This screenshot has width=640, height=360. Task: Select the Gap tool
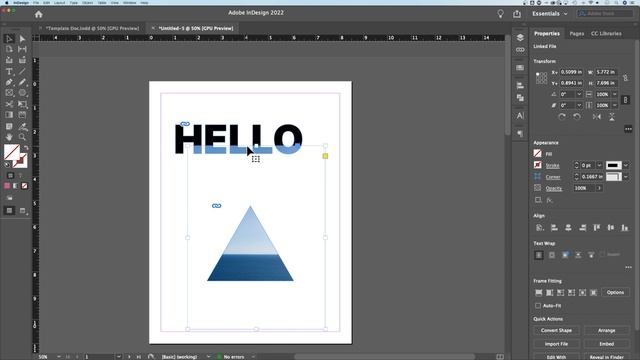click(22, 49)
